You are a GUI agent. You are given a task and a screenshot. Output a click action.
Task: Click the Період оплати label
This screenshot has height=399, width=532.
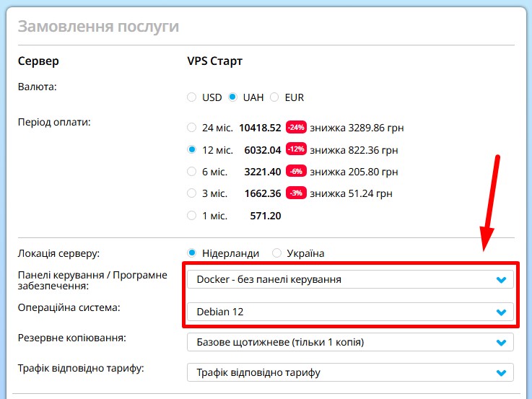click(x=54, y=122)
